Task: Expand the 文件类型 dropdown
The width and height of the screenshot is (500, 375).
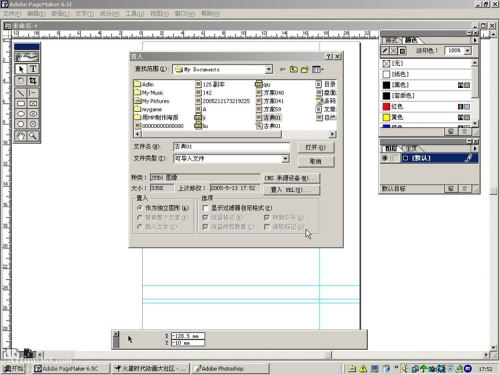Action: click(x=285, y=159)
